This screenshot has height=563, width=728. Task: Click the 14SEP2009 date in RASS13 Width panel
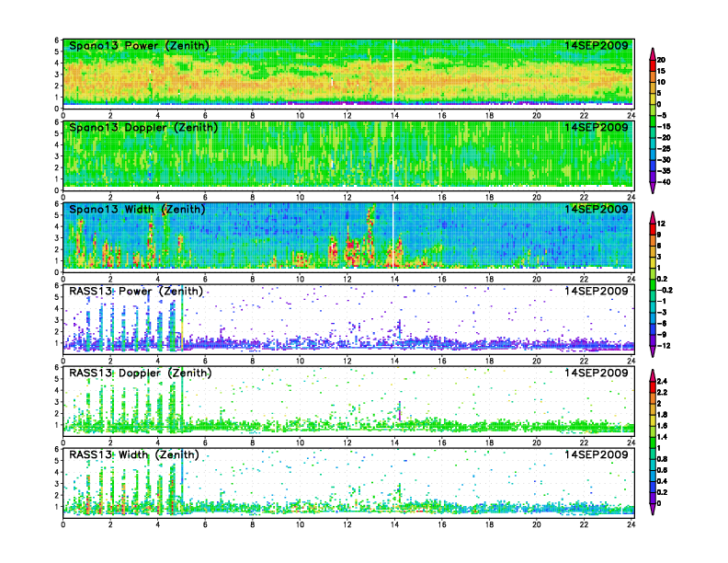pyautogui.click(x=597, y=454)
